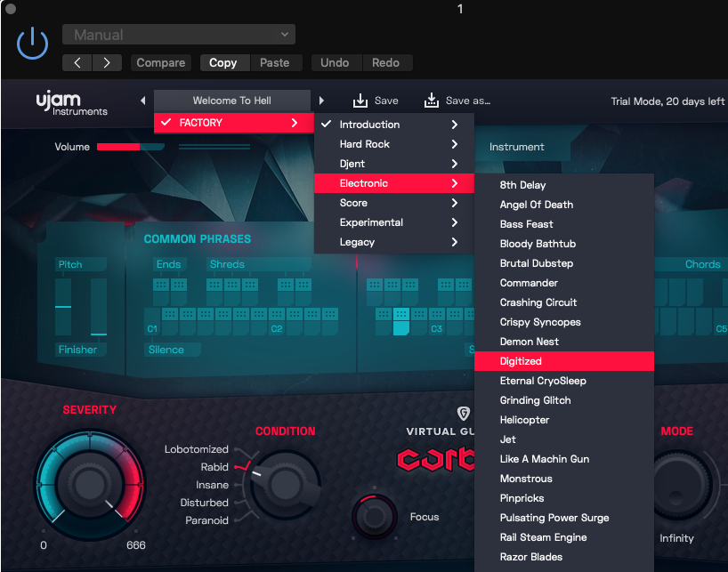Image resolution: width=728 pixels, height=572 pixels.
Task: Click the Paste button
Action: click(274, 62)
